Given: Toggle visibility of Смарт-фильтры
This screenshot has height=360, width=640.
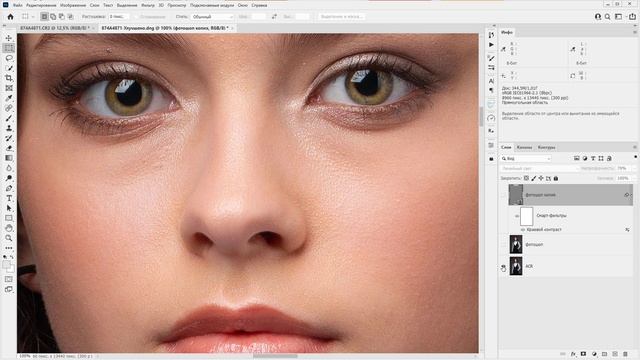Looking at the screenshot, I should [x=517, y=216].
